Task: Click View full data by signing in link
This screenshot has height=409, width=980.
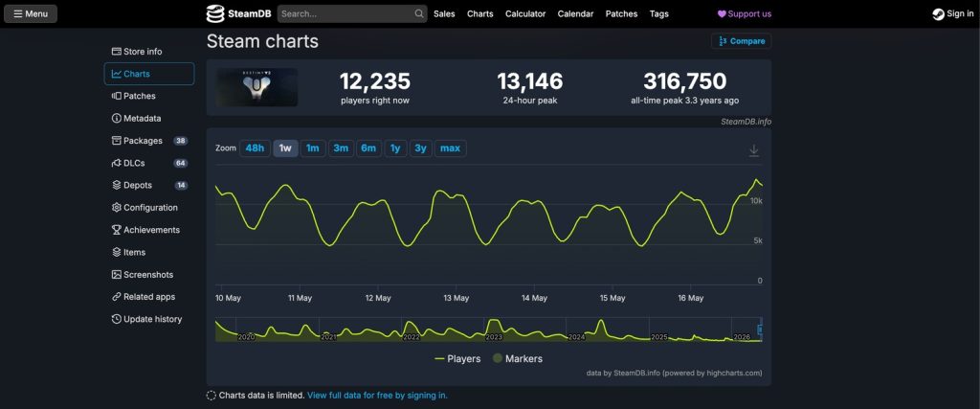Action: click(x=377, y=396)
